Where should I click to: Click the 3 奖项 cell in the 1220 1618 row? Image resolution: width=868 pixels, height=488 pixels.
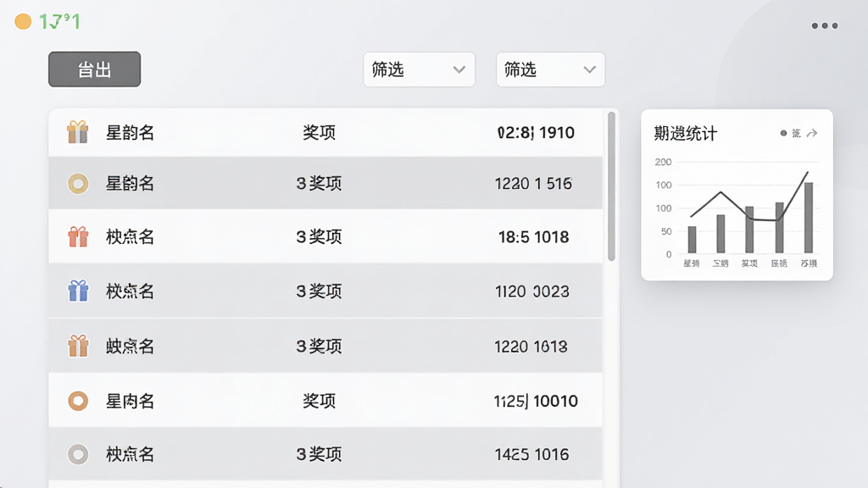(319, 347)
